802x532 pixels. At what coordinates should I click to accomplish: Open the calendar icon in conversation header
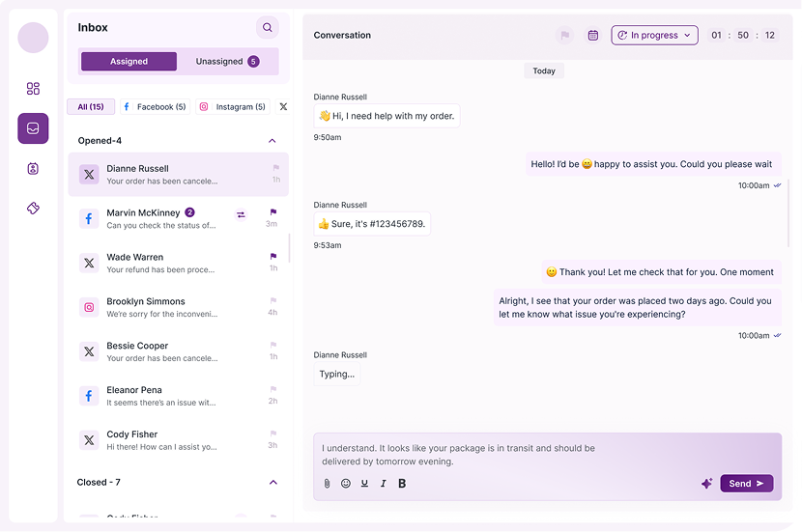pos(593,36)
